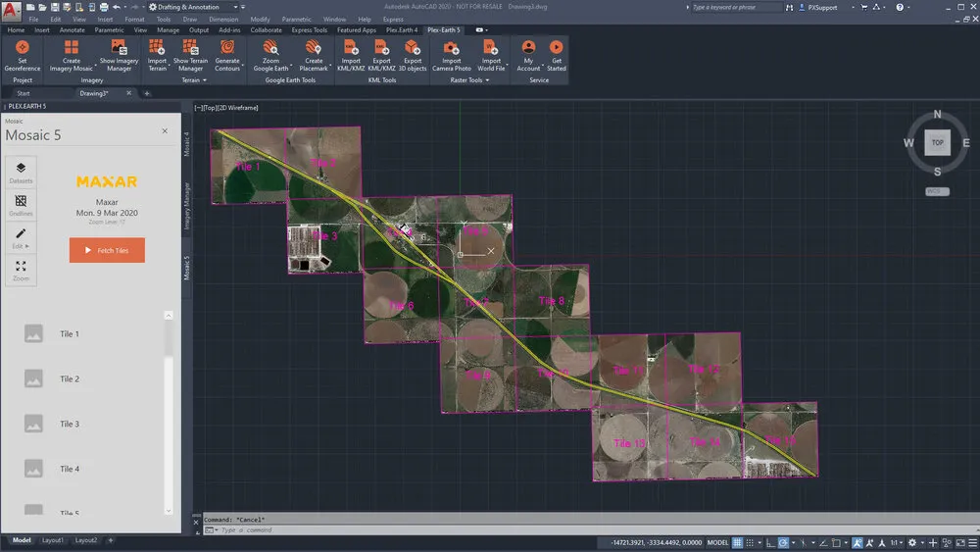
Task: Switch to Plex.Earth 4 ribbon tab
Action: (401, 30)
